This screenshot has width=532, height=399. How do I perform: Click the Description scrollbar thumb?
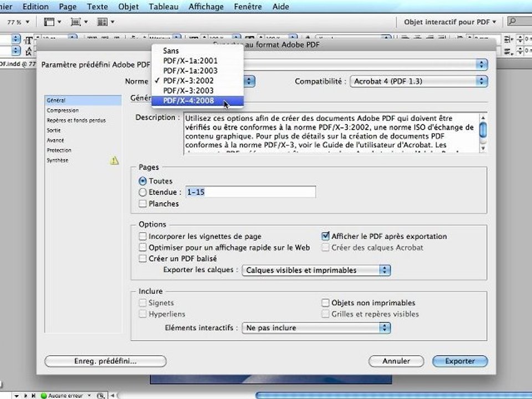[483, 130]
